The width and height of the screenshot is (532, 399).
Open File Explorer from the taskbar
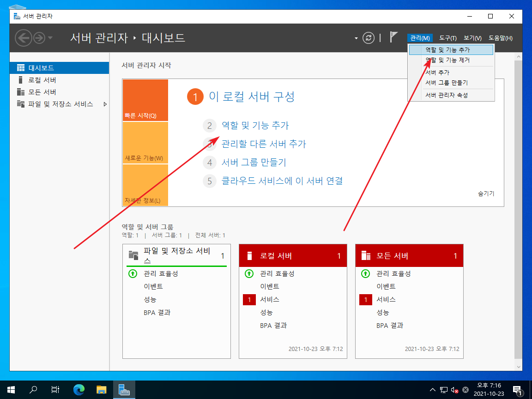(x=101, y=389)
